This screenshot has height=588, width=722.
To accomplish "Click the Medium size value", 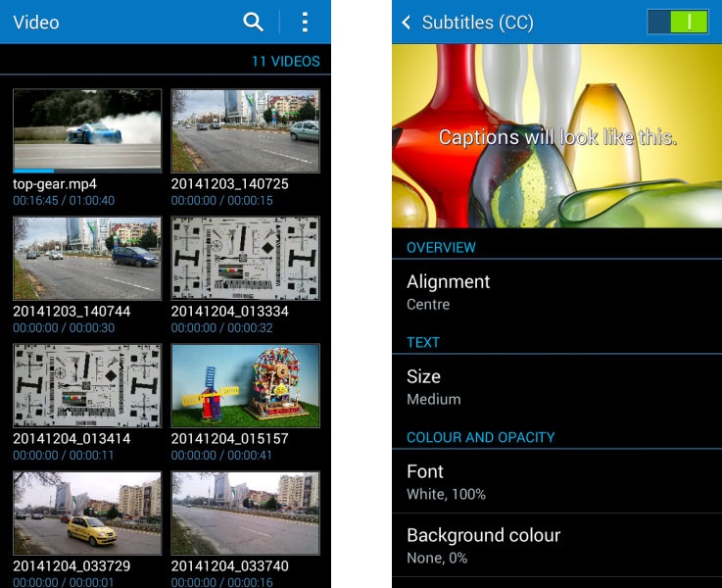I will coord(434,399).
